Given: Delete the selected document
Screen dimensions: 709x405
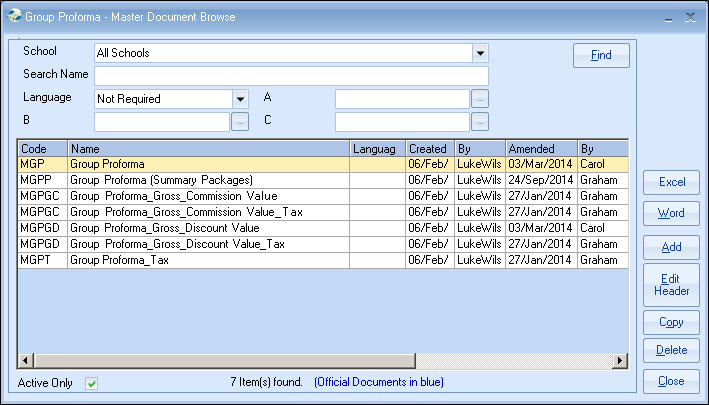Looking at the screenshot, I should point(671,350).
